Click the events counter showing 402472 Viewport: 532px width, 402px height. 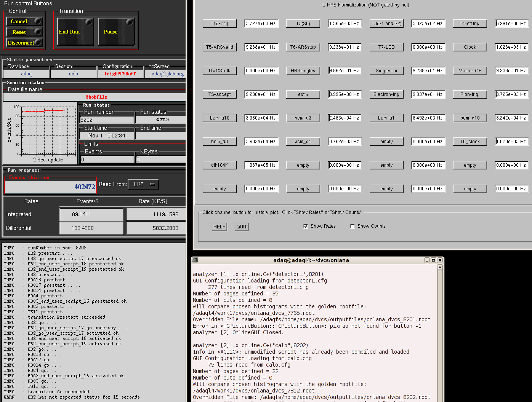click(51, 187)
